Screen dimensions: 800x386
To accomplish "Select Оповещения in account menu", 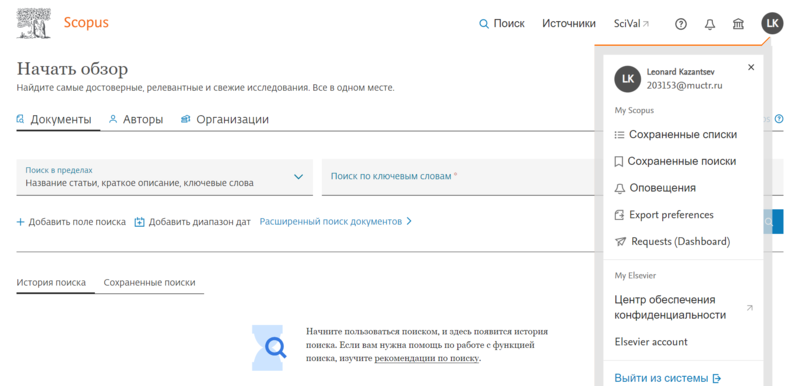I will [656, 188].
